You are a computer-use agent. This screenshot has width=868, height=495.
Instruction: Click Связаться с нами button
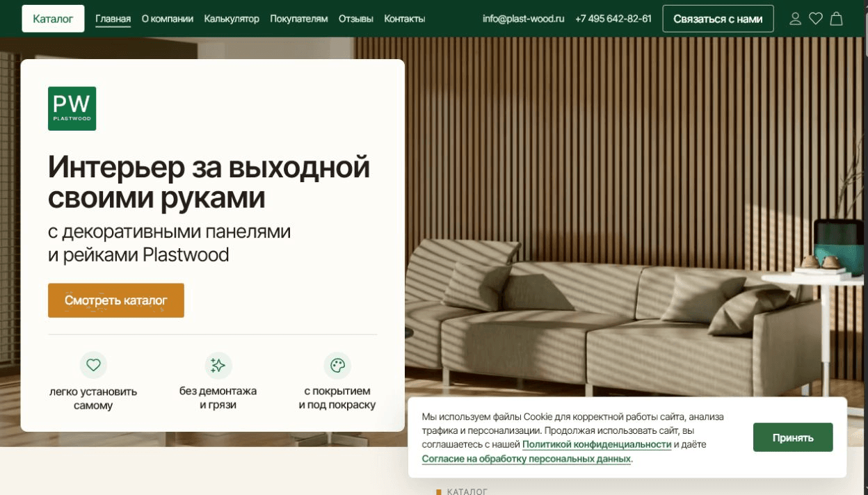click(718, 19)
